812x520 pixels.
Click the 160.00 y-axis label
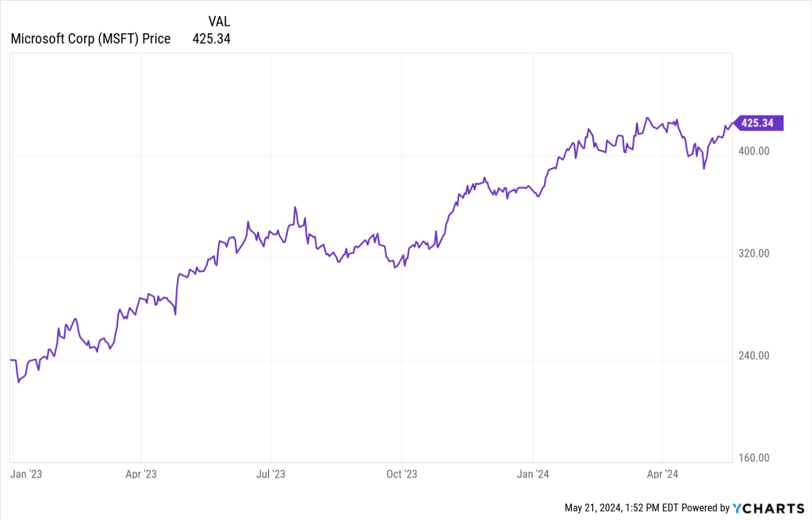click(753, 458)
